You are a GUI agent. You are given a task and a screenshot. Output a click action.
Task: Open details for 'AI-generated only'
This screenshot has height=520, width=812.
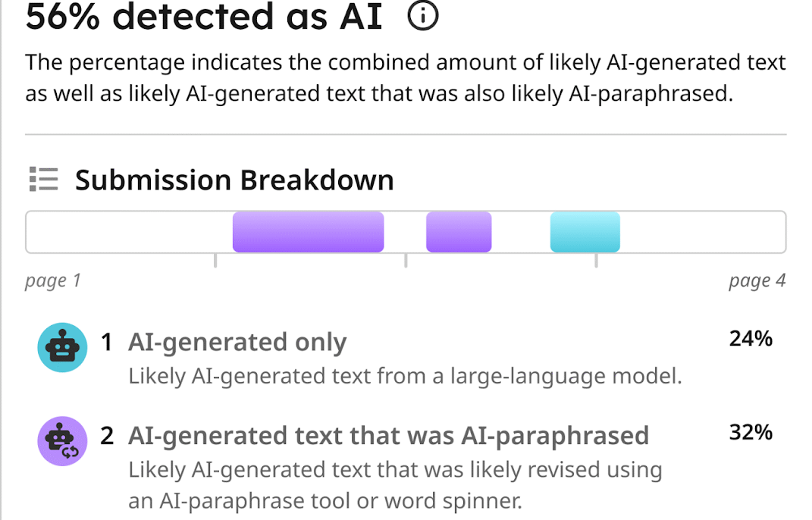(237, 342)
